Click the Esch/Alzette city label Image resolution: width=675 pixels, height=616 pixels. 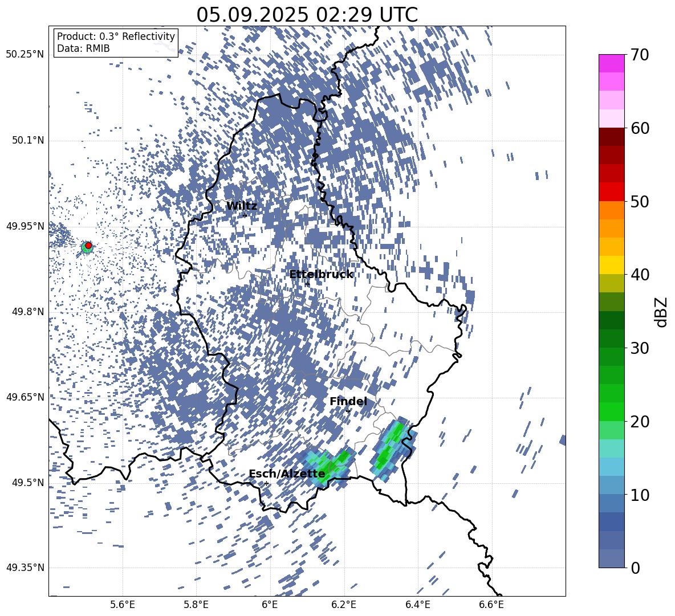[287, 474]
